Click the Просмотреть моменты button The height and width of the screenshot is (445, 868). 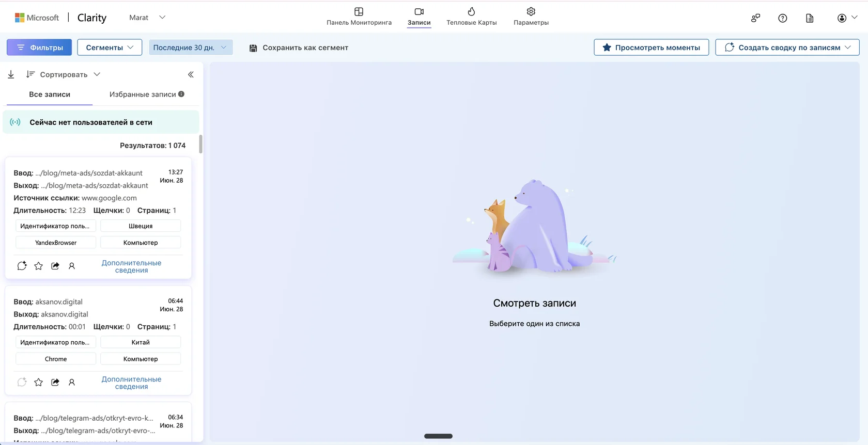tap(651, 47)
